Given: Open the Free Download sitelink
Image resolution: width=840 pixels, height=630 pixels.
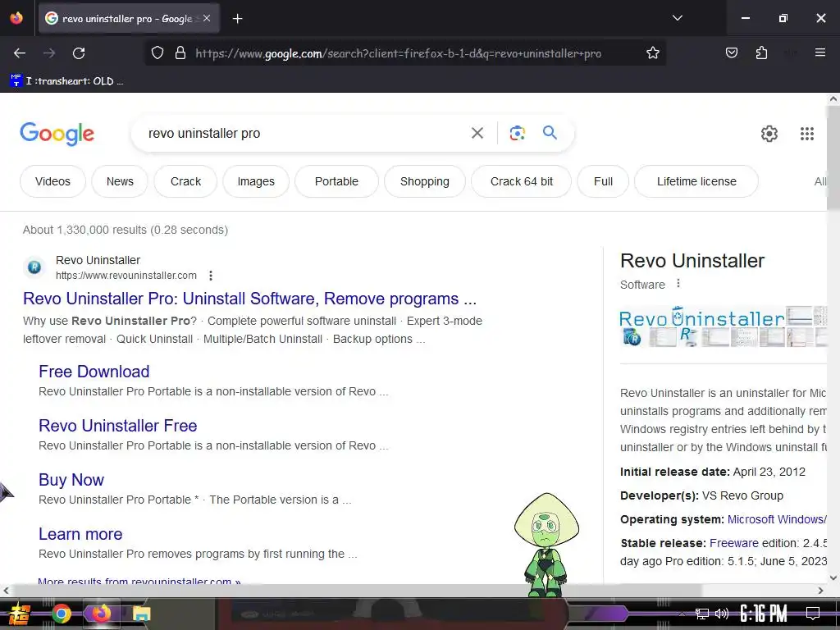Looking at the screenshot, I should tap(94, 372).
